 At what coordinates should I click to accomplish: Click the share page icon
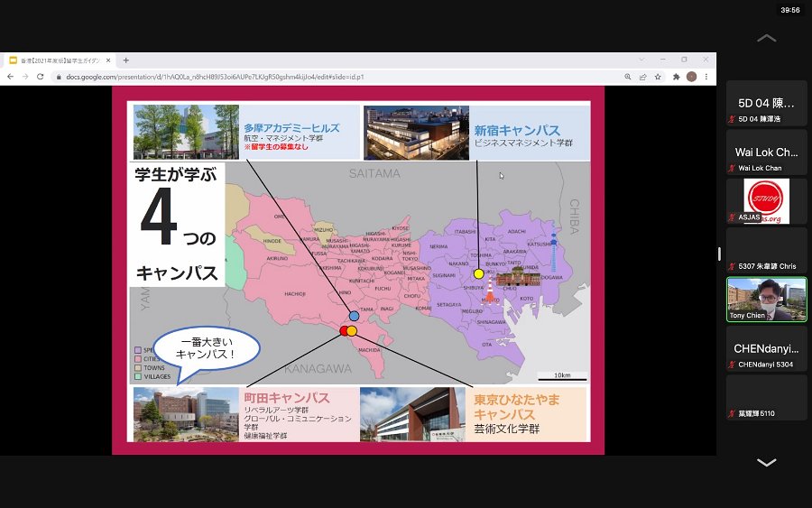(x=642, y=77)
